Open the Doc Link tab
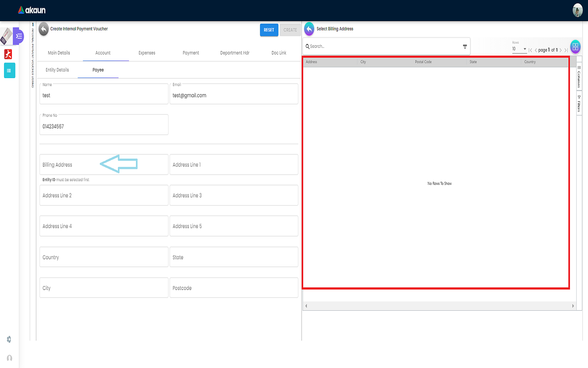Viewport: 588px width, 368px height. pos(279,53)
